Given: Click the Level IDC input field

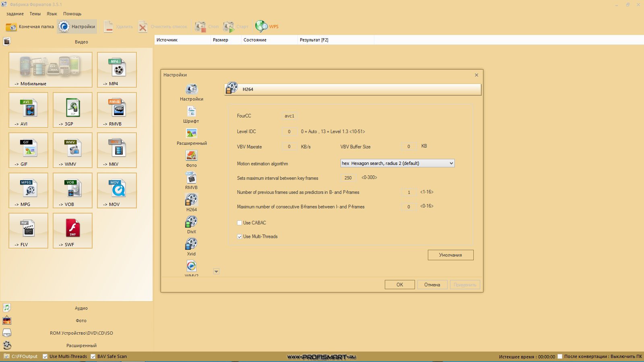Looking at the screenshot, I should pyautogui.click(x=289, y=132).
